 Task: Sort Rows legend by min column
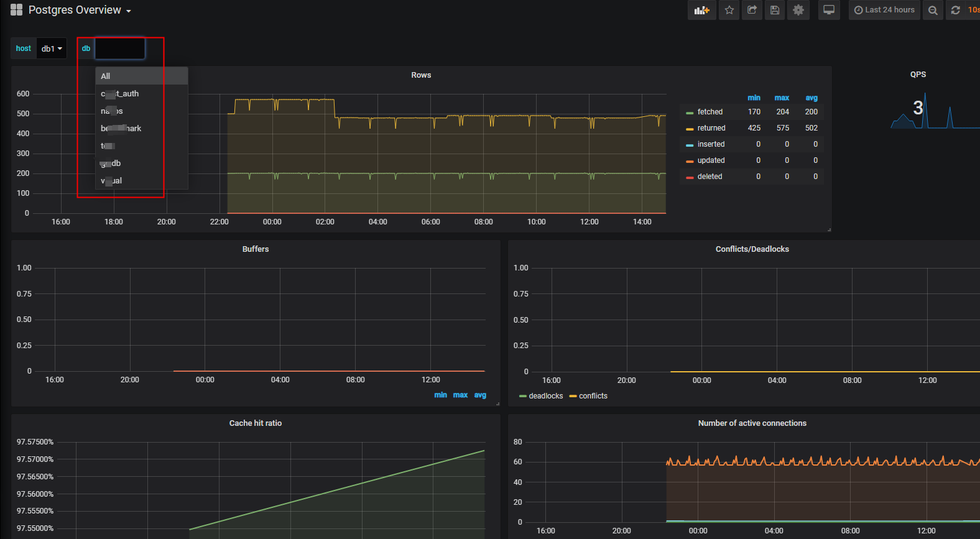tap(754, 98)
